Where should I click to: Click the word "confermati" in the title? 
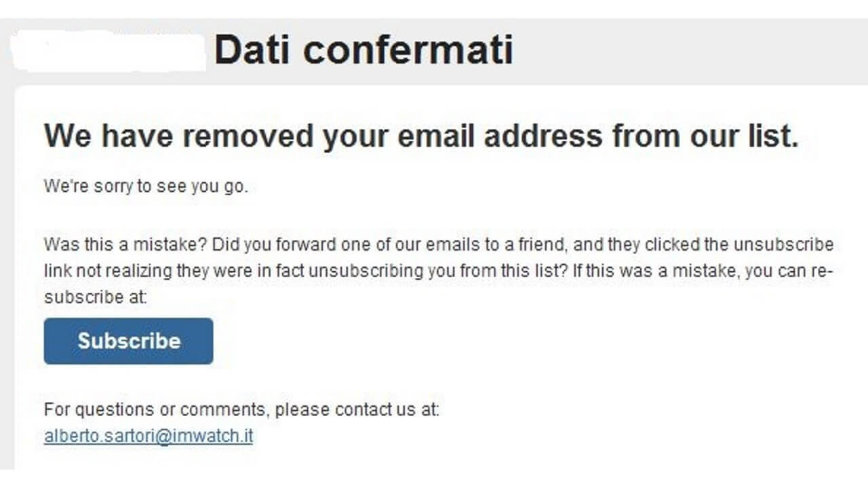pyautogui.click(x=408, y=50)
